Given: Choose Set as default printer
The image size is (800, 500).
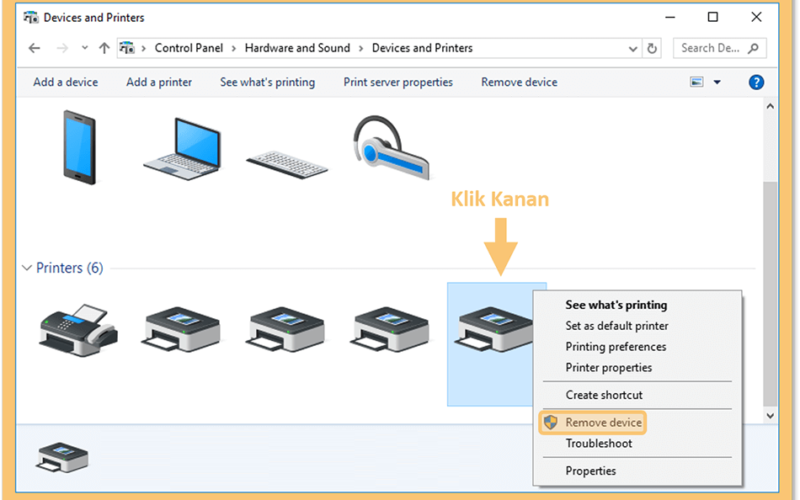Looking at the screenshot, I should click(616, 326).
